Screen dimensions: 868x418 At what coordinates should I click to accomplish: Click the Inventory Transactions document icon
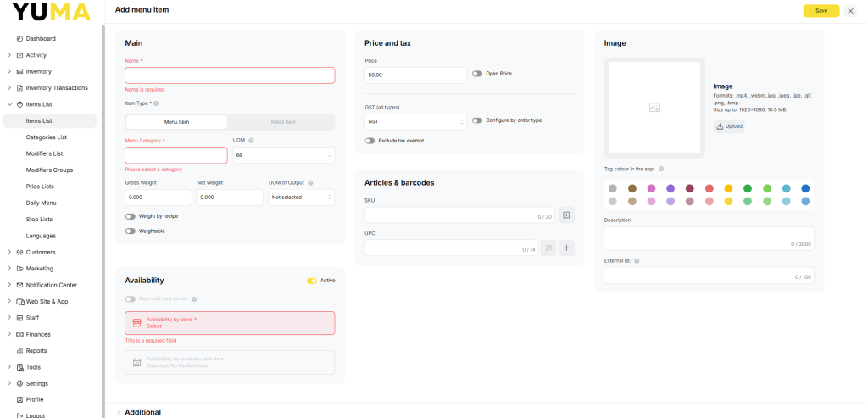(19, 88)
